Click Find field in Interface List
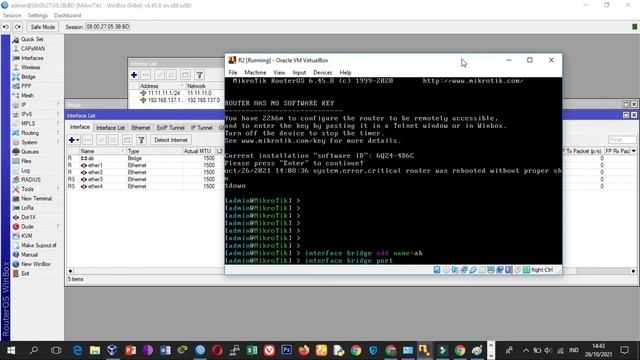 tap(622, 140)
